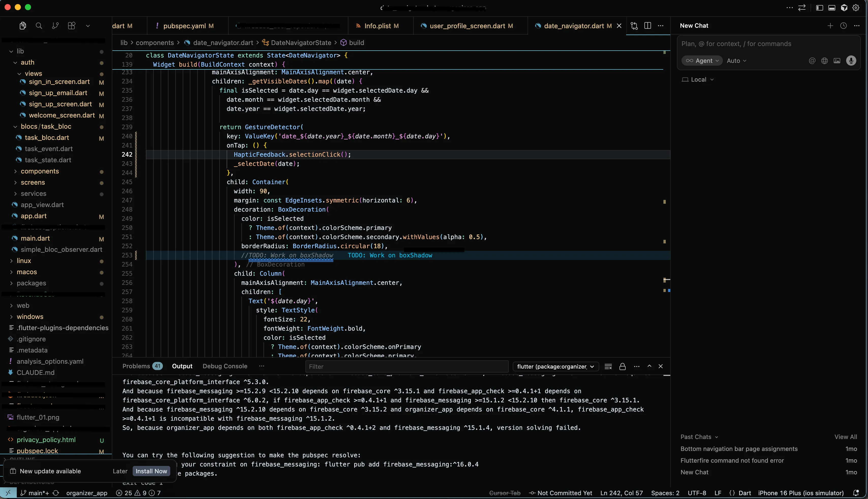The image size is (868, 499).
Task: Open the flutter output channel dropdown
Action: pos(555,366)
